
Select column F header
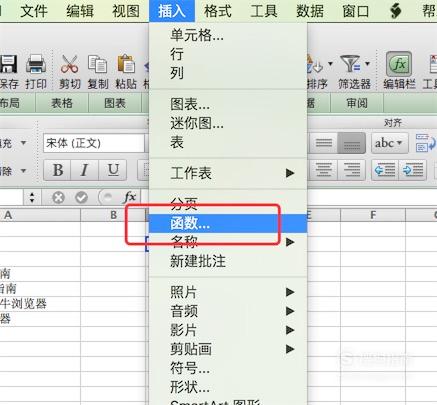(x=373, y=215)
